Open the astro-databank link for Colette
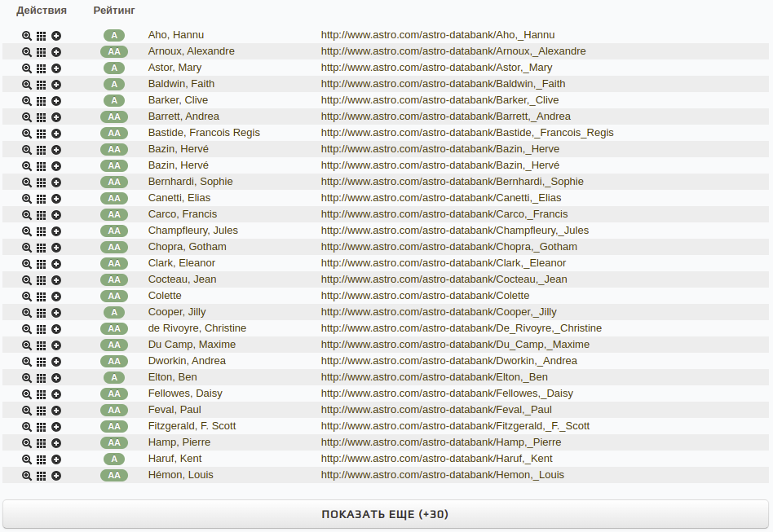Viewport: 773px width, 532px height. [x=425, y=296]
